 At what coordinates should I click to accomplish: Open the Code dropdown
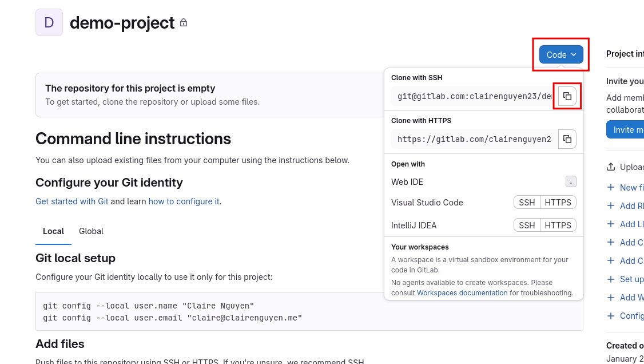(560, 54)
